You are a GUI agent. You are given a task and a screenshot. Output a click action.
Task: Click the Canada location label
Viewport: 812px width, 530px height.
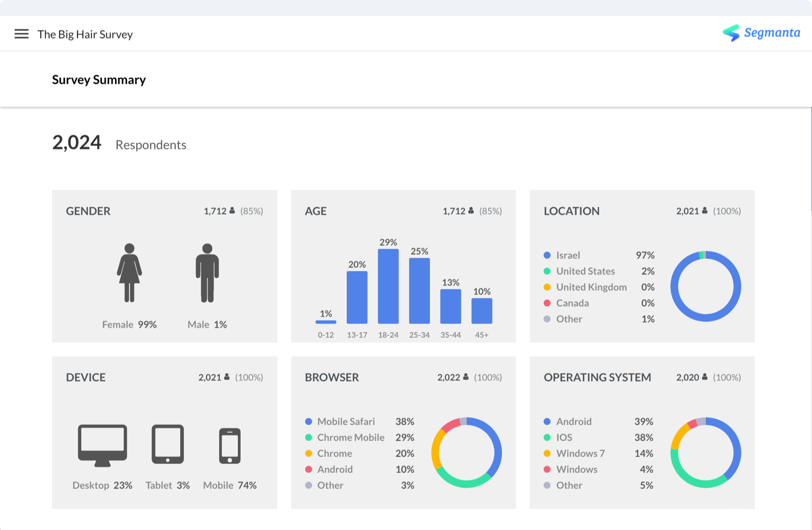573,303
